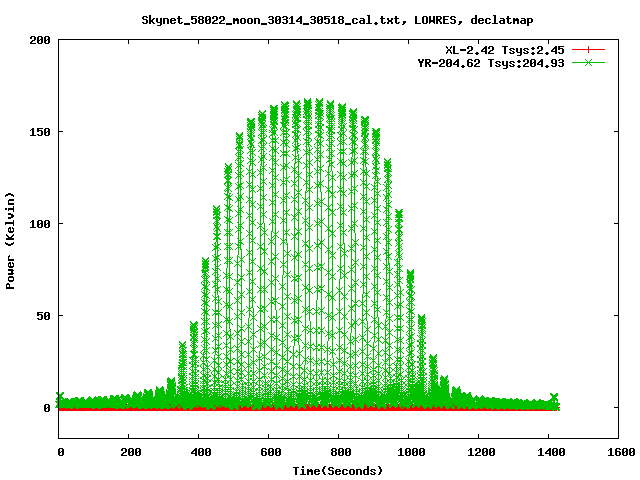Click the x-axis tick label 1200
The image size is (640, 480).
pyautogui.click(x=481, y=452)
